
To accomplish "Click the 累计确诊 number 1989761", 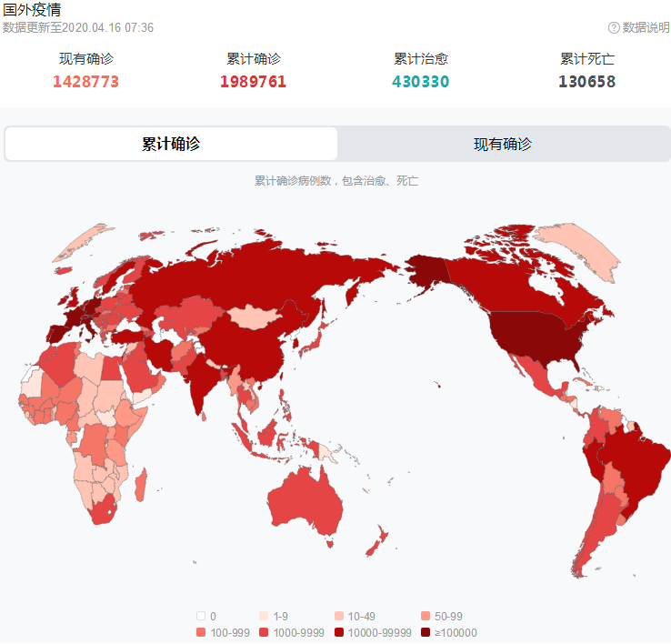I will pos(253,81).
